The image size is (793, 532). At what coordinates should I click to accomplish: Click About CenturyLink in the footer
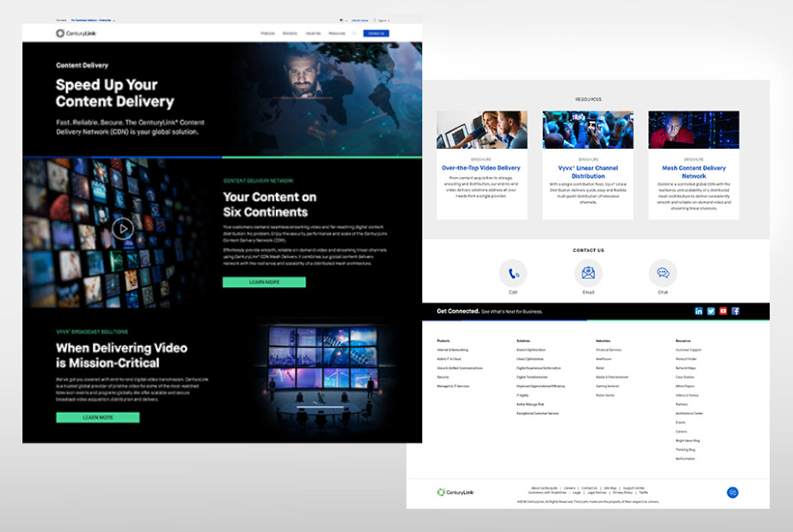click(x=544, y=489)
